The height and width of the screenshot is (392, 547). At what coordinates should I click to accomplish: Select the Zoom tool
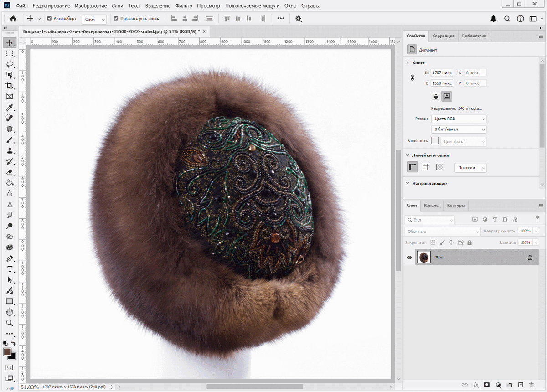10,323
